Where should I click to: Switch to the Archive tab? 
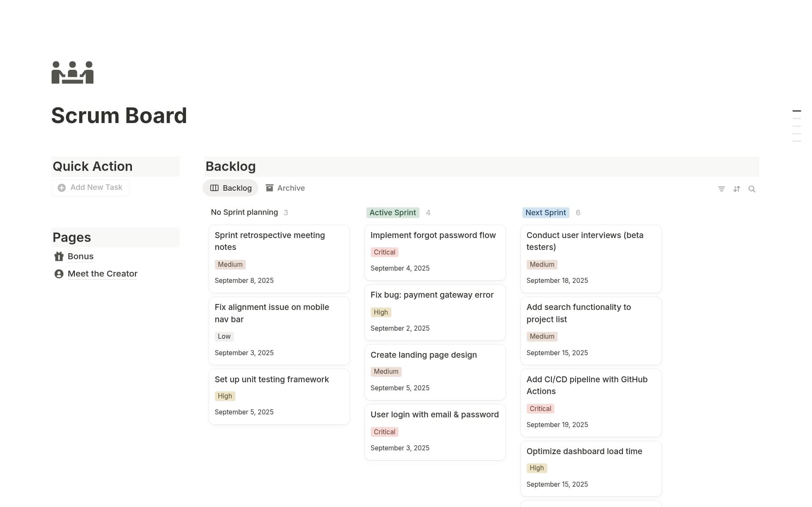point(291,188)
